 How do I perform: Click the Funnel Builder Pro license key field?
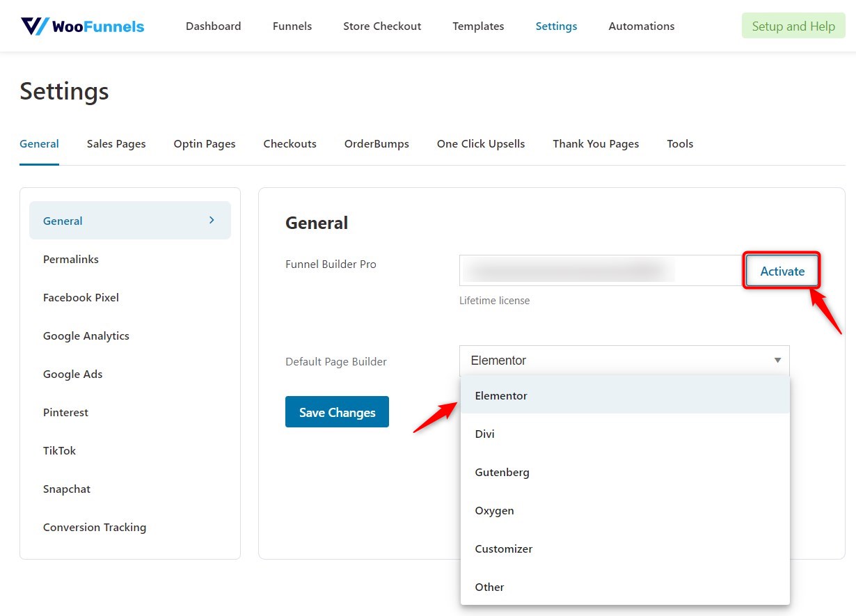click(601, 270)
